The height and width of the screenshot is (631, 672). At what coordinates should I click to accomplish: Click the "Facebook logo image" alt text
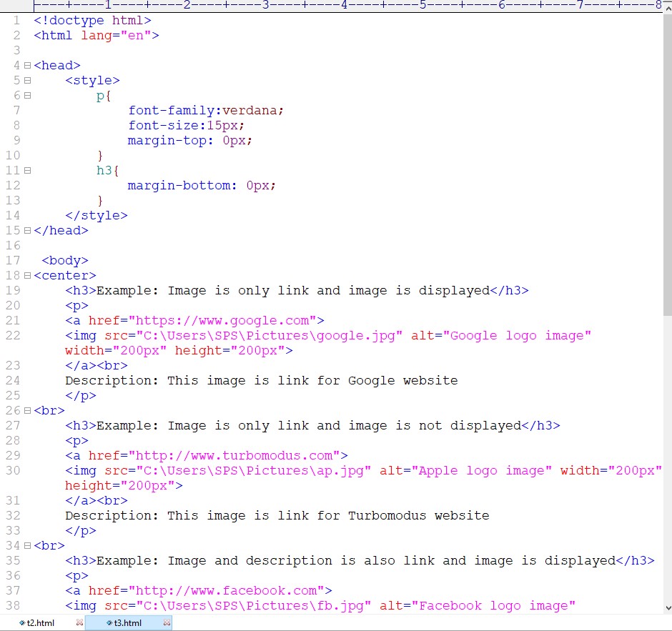[493, 606]
